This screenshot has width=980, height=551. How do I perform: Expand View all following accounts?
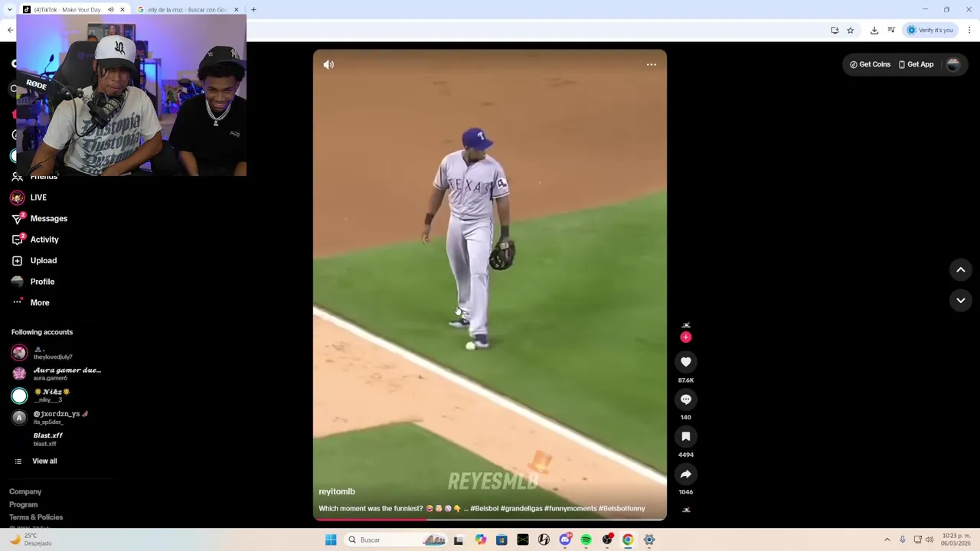point(44,461)
